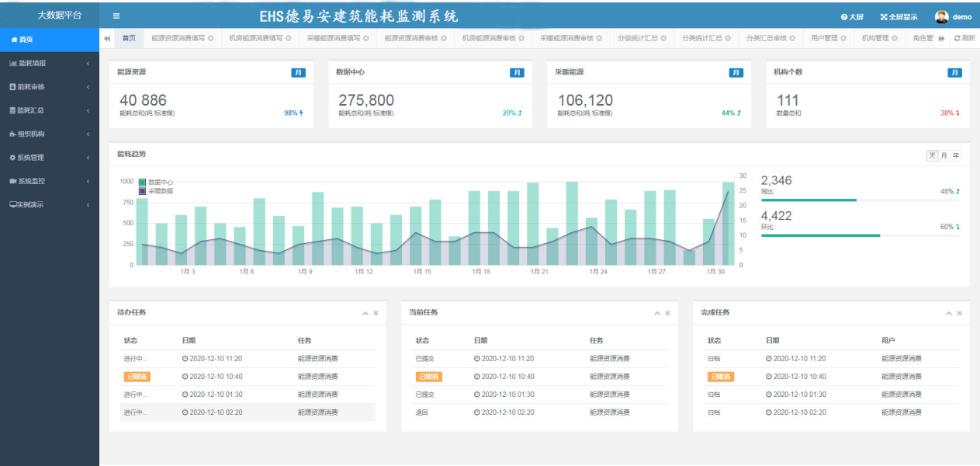The width and height of the screenshot is (980, 466).
Task: Click the 刷新 refresh button
Action: pyautogui.click(x=964, y=38)
